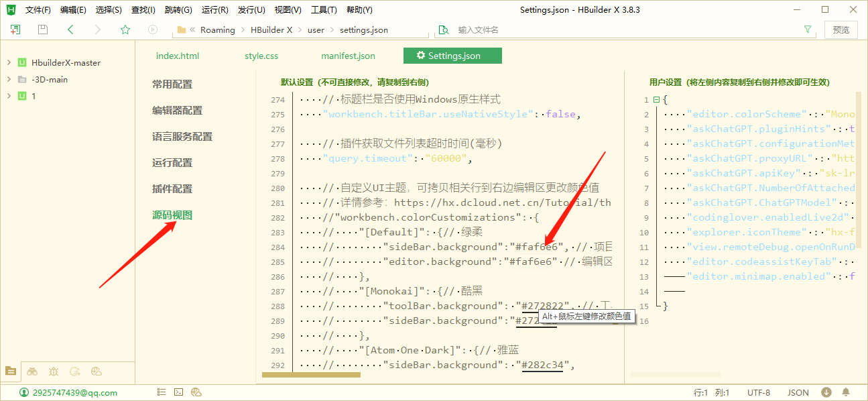
Task: Save the file using the save icon
Action: (x=42, y=30)
